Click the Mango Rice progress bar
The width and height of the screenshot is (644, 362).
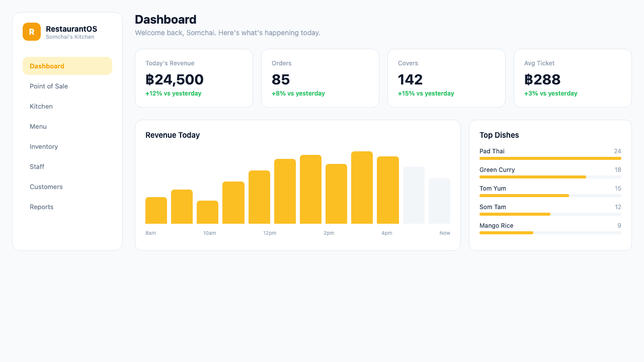[550, 233]
